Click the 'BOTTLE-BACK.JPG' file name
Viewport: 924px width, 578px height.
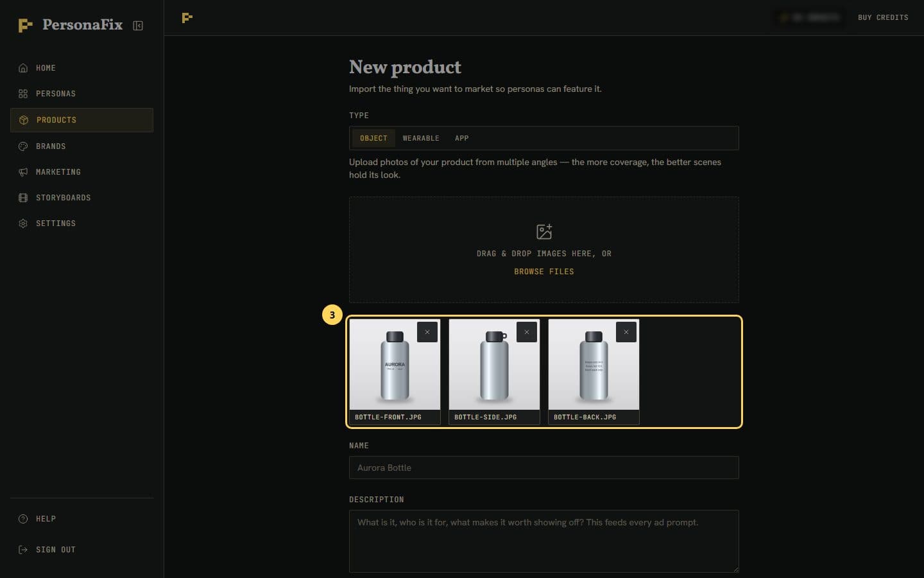click(585, 417)
